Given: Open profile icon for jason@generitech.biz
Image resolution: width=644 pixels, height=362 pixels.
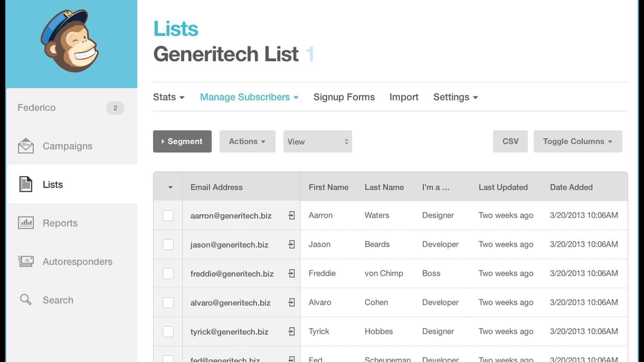Looking at the screenshot, I should coord(292,245).
